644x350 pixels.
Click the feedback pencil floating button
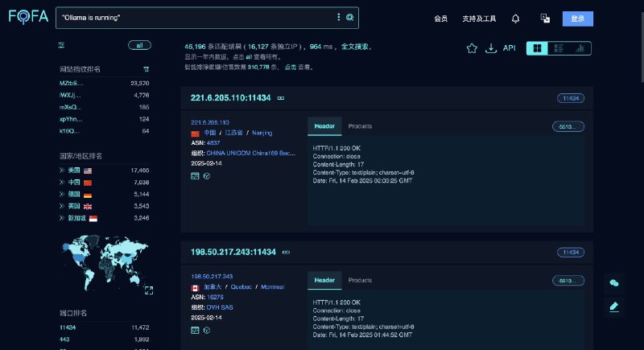point(614,306)
